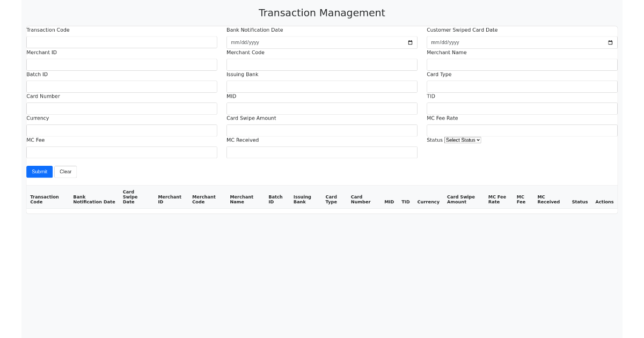Screen dimensions: 644x338
Task: Select the Merchant Name input field
Action: point(522,64)
